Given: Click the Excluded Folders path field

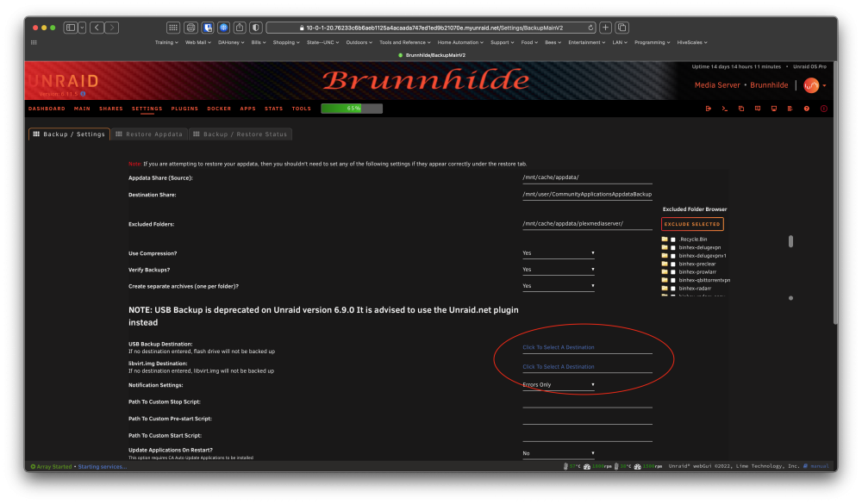Looking at the screenshot, I should coord(587,224).
